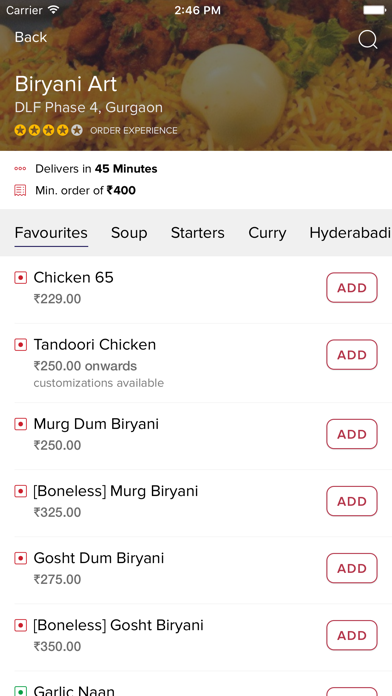392x696 pixels.
Task: Switch to the Soup tab
Action: [x=129, y=233]
